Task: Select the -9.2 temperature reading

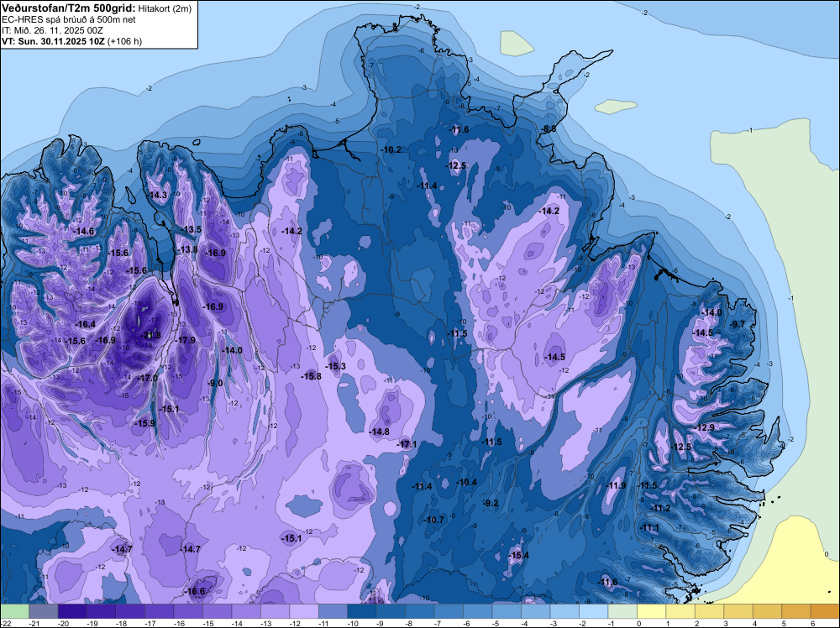Action: tap(491, 503)
